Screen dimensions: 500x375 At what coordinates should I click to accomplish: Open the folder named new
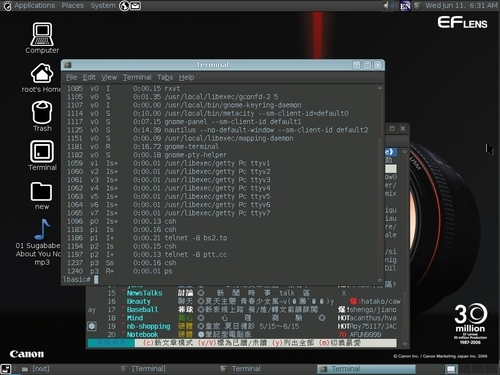click(x=41, y=196)
